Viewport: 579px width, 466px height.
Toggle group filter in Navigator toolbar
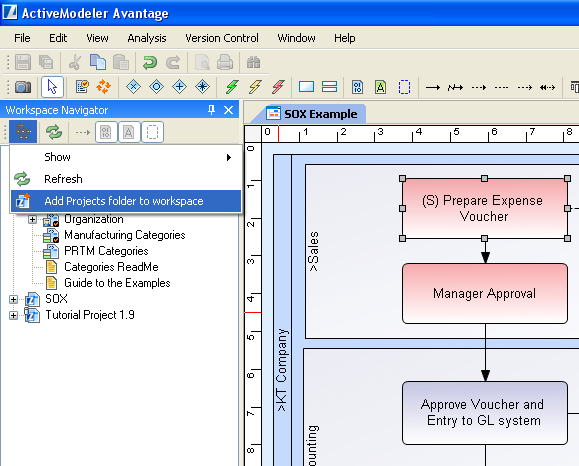[152, 132]
